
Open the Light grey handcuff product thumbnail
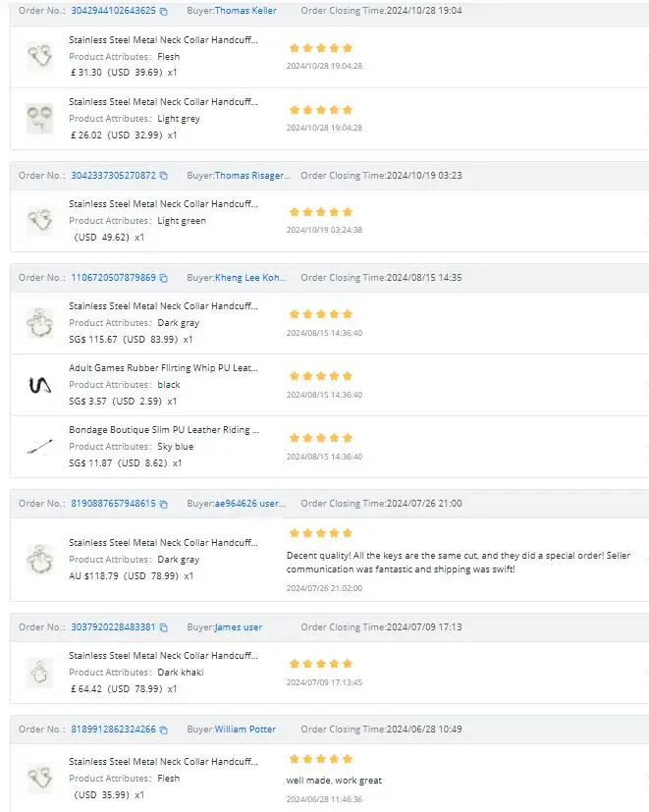click(39, 119)
